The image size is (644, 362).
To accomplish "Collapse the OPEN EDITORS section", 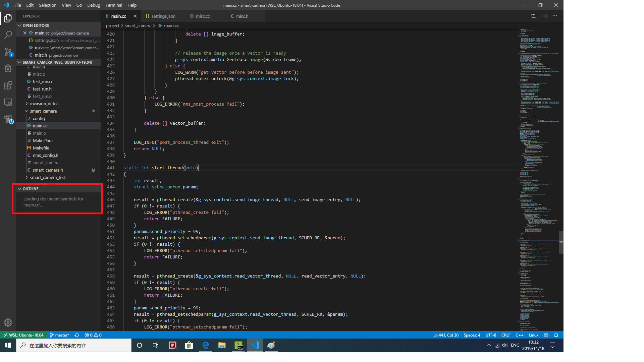I will click(36, 25).
